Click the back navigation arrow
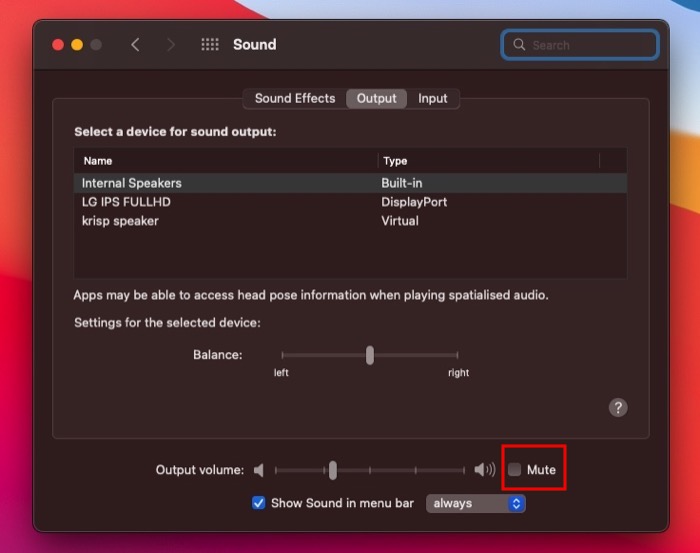The image size is (700, 553). pyautogui.click(x=135, y=45)
